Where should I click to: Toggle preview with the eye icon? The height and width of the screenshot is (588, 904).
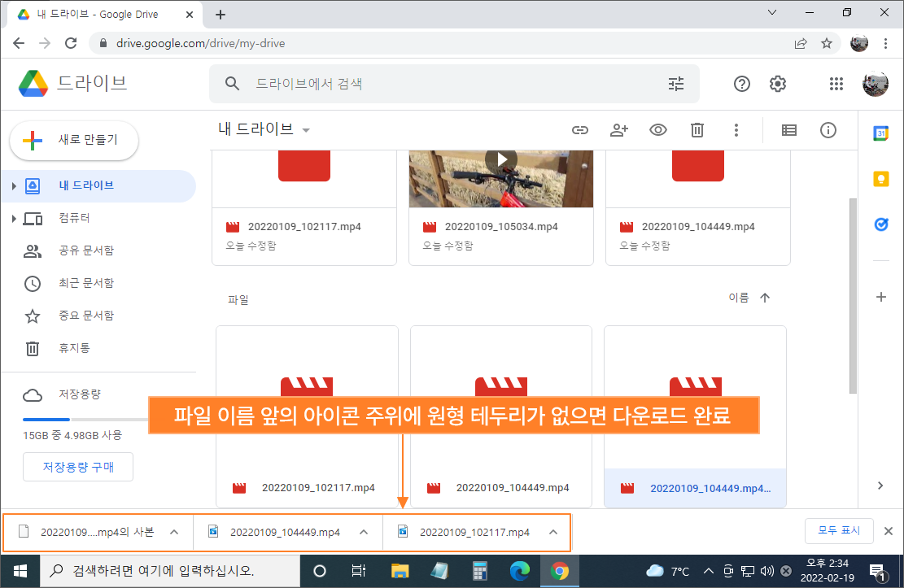657,130
